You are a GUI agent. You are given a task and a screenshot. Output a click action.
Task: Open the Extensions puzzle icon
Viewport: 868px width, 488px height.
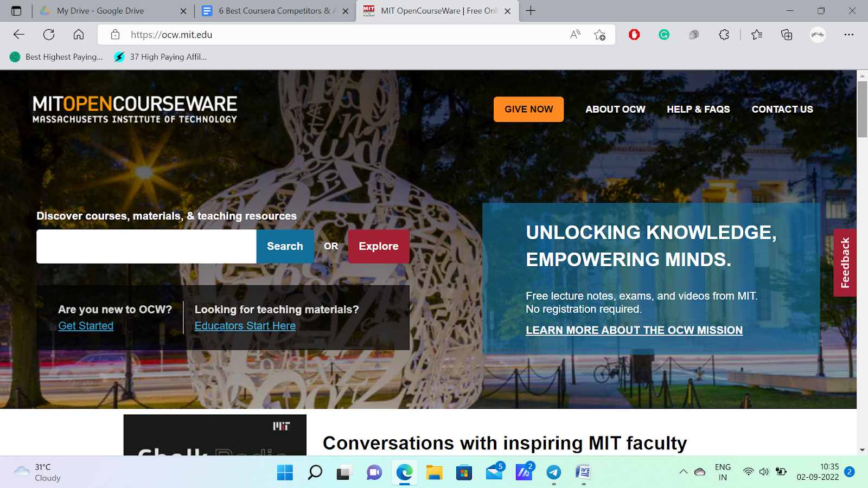(724, 35)
